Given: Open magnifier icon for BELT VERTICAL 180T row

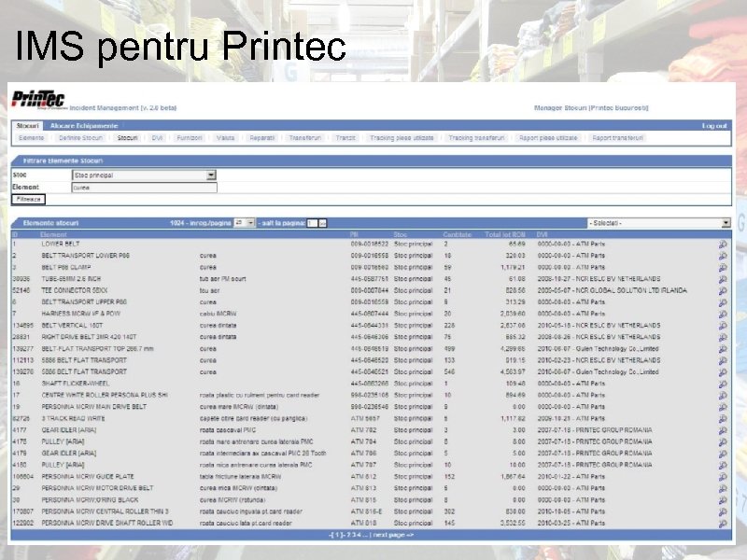Looking at the screenshot, I should 723,326.
